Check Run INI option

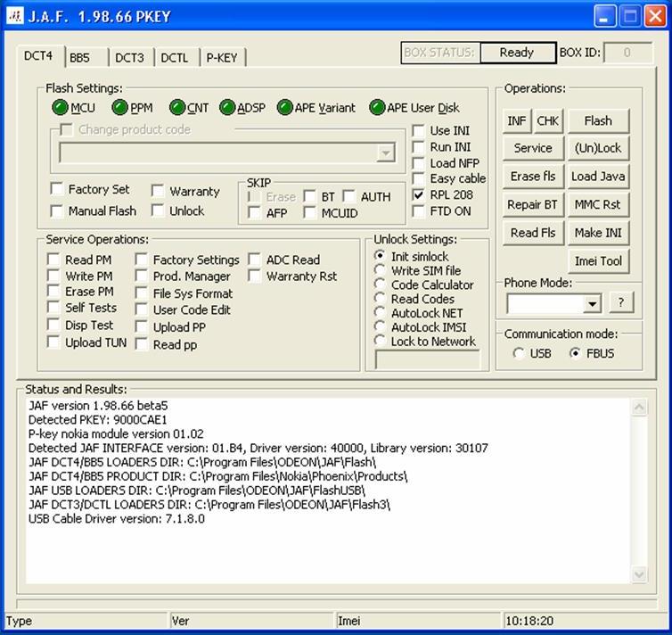[x=418, y=146]
